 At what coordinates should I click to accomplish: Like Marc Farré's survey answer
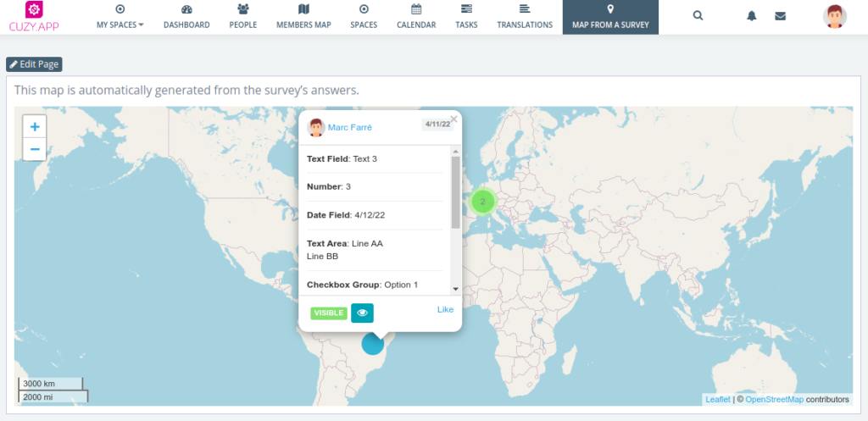click(445, 309)
